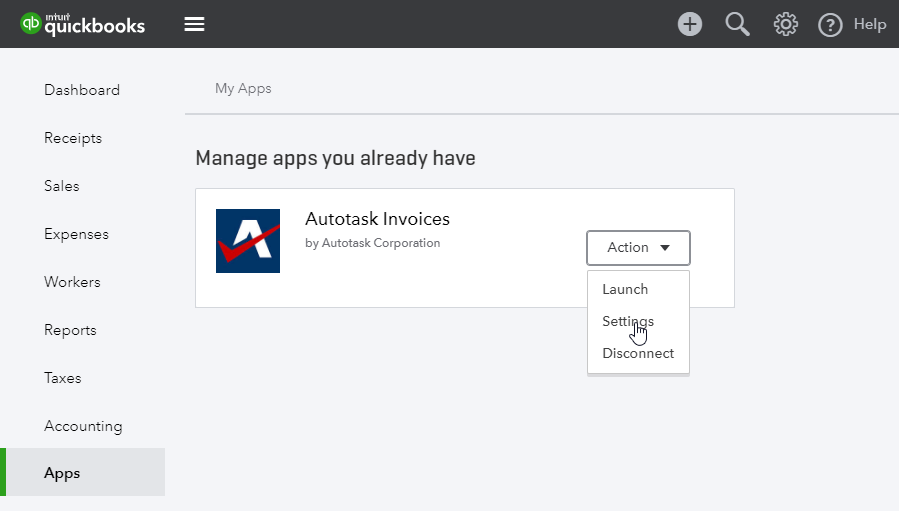View the Reports section
Screen dimensions: 899x511
pos(70,330)
